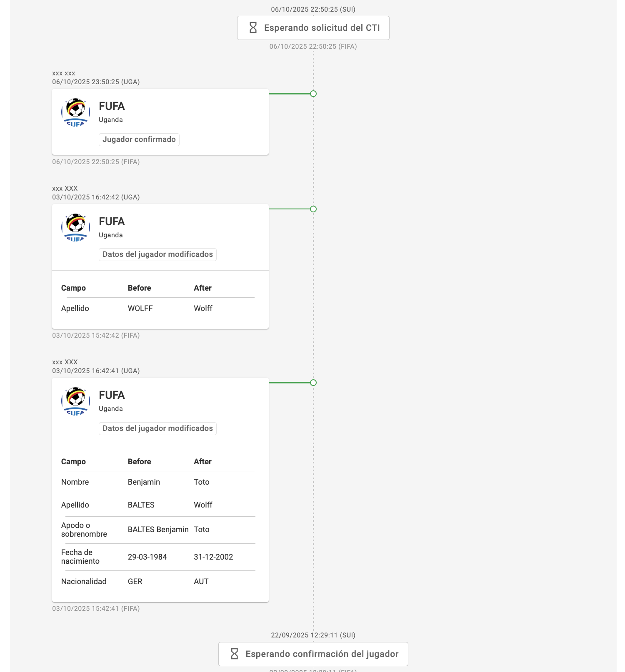Click the Jugador confirmado badge
Image resolution: width=625 pixels, height=672 pixels.
pos(139,139)
